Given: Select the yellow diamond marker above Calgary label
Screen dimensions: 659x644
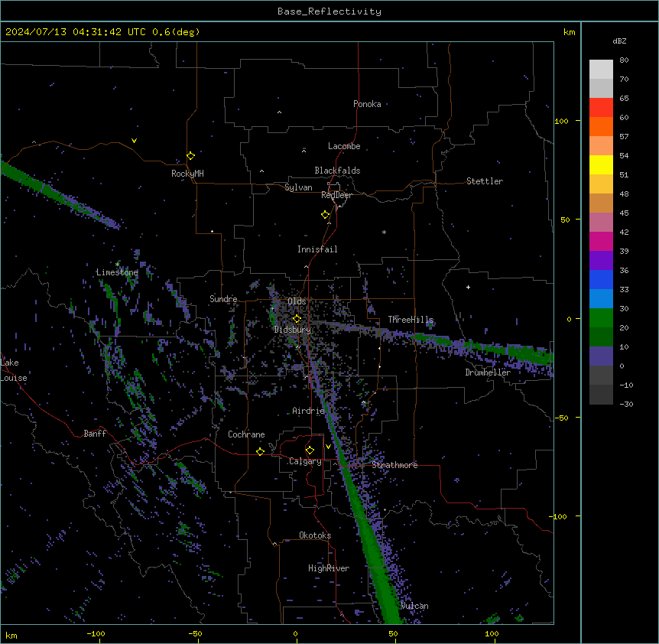Looking at the screenshot, I should pos(310,450).
